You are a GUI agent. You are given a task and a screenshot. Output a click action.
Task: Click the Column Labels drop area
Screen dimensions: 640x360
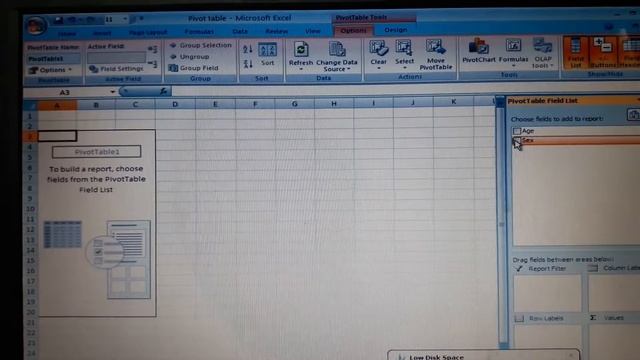614,293
